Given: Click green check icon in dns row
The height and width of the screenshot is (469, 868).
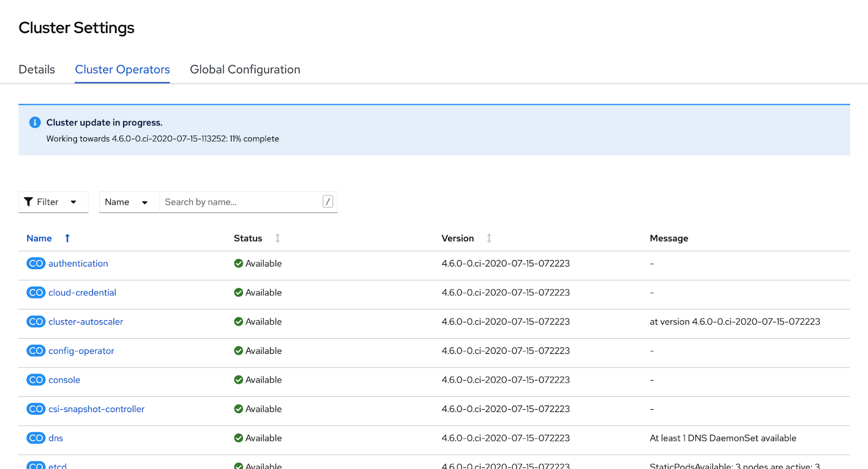Looking at the screenshot, I should coord(239,438).
